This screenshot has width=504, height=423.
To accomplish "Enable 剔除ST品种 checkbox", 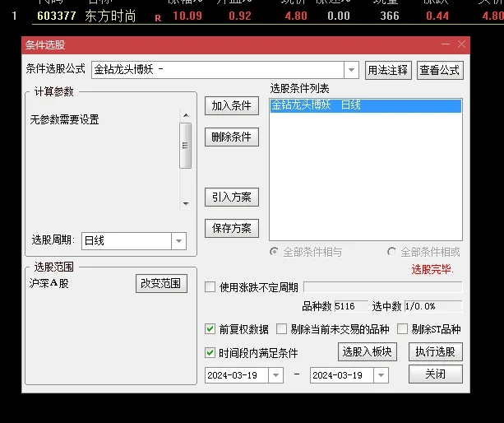I will (x=403, y=329).
